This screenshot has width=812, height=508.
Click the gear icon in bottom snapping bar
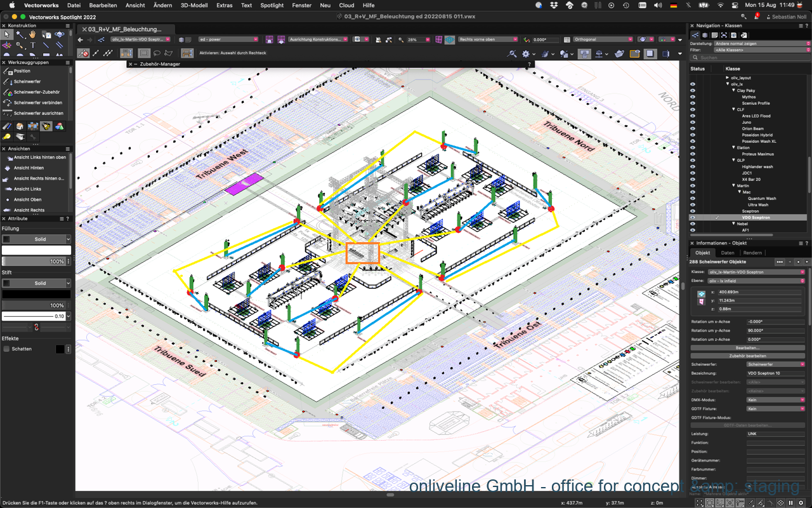(x=801, y=503)
